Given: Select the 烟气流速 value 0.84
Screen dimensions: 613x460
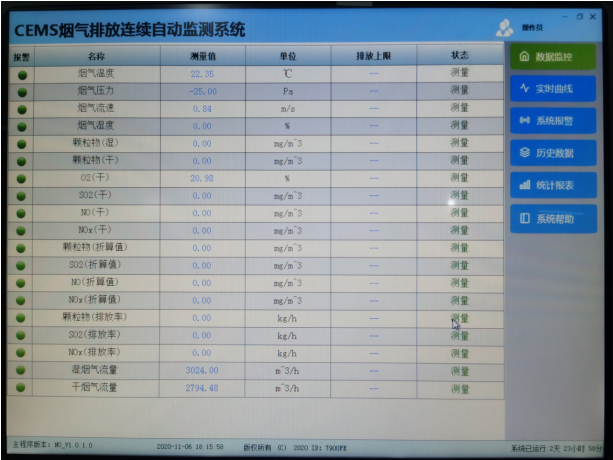Looking at the screenshot, I should (x=202, y=109).
